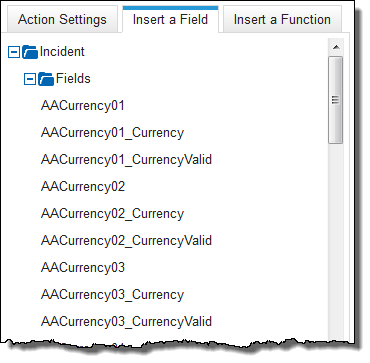370x363 pixels.
Task: Choose the AACurrency03_CurrencyValid field
Action: pos(126,322)
